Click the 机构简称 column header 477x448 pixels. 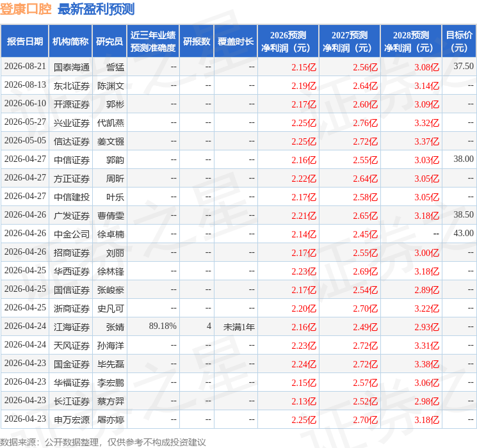[70, 42]
